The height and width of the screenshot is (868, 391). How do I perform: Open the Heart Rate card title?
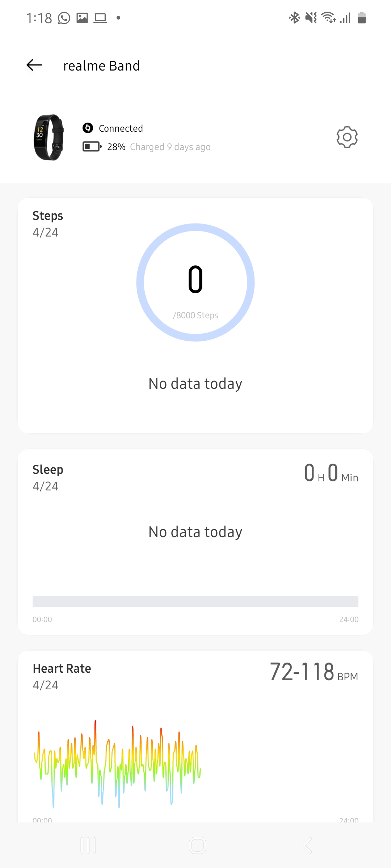pos(62,669)
